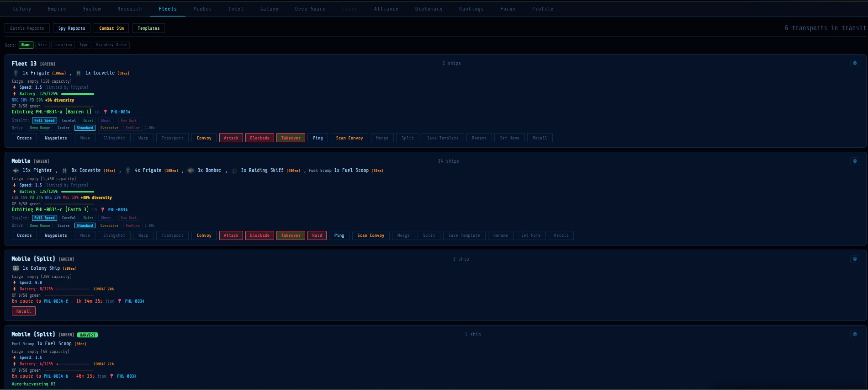Switch to Research tab

click(130, 9)
